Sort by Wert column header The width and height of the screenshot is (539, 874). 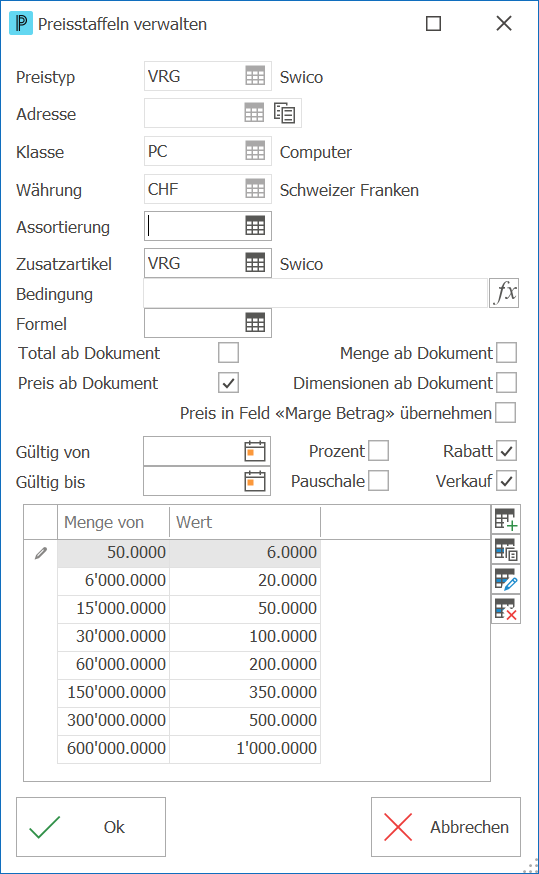245,522
